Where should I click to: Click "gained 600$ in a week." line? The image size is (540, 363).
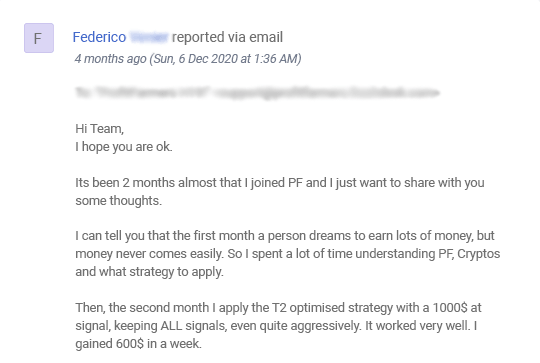(x=138, y=344)
